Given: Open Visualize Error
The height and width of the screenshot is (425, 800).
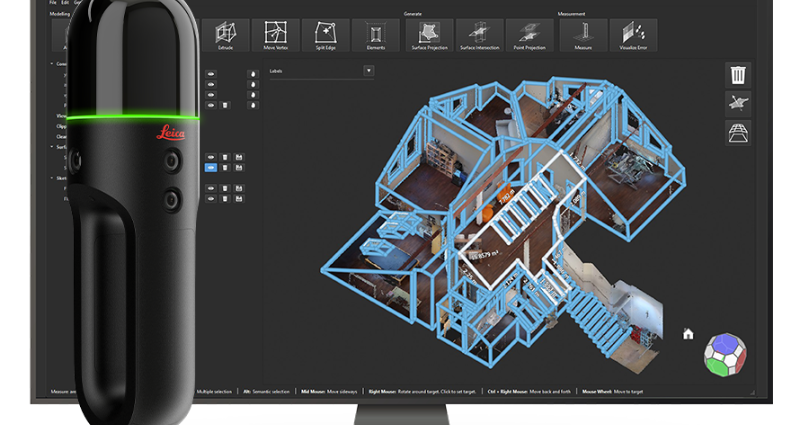Looking at the screenshot, I should [634, 35].
